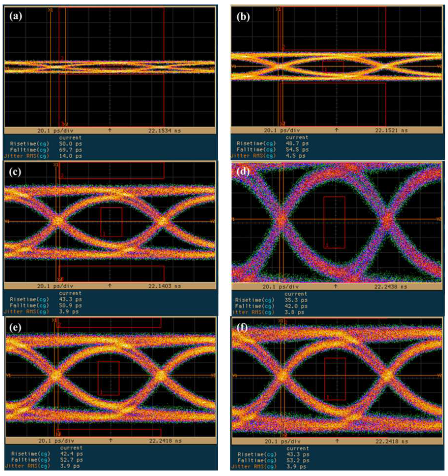448x476 pixels.
Task: Click the 20.1 ps/div scale in panel (d)
Action: [x=280, y=287]
